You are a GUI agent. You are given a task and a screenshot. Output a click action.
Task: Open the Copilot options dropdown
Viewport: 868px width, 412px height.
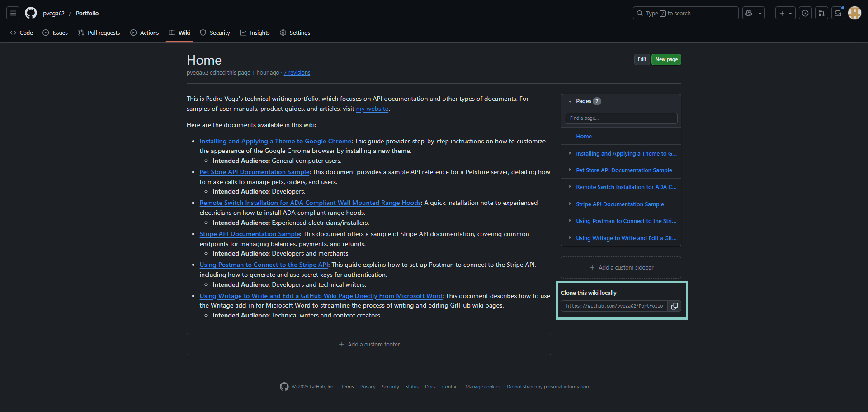pos(760,13)
